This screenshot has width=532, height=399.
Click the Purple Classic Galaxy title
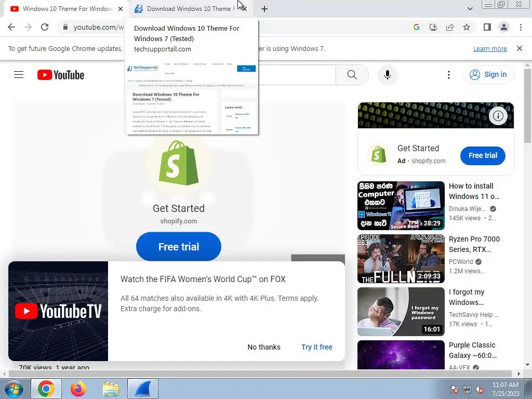coord(473,350)
